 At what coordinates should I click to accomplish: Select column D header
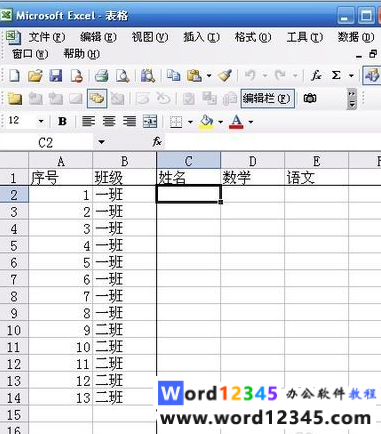point(253,161)
